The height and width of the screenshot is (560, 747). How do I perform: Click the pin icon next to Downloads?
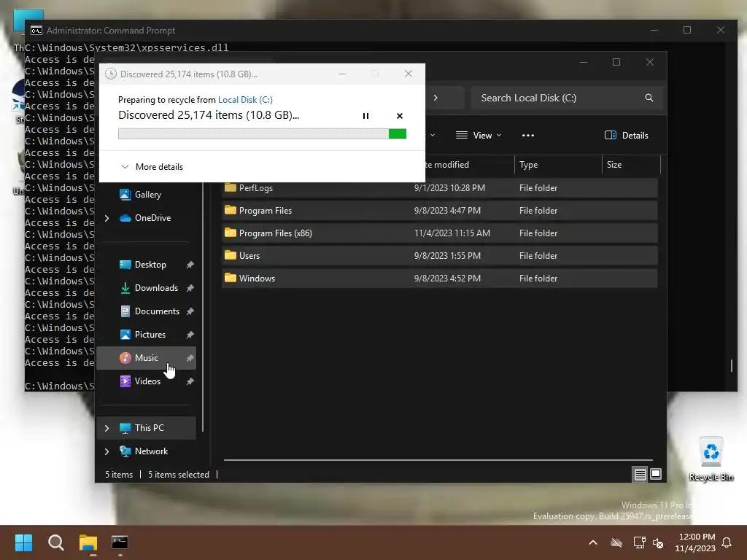click(x=190, y=288)
